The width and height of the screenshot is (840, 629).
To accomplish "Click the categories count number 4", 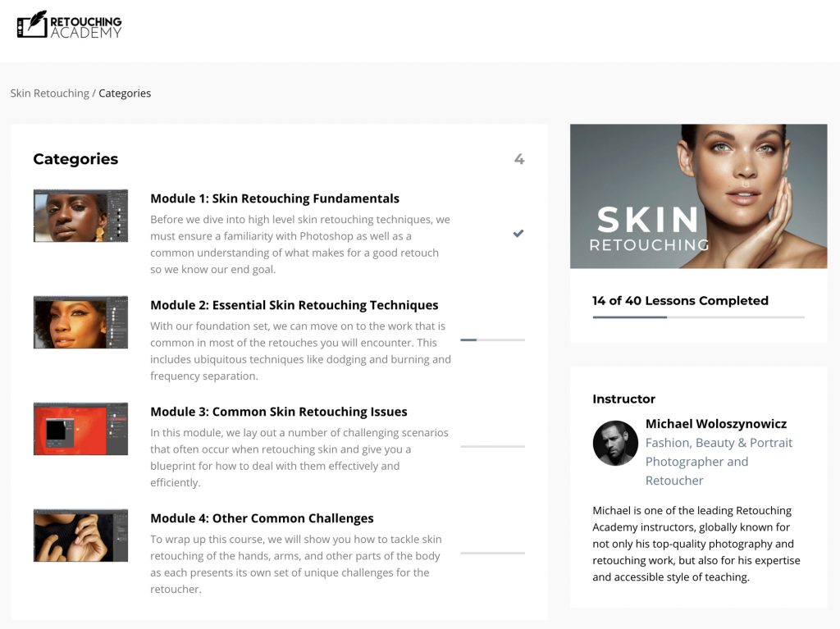I will click(x=518, y=159).
